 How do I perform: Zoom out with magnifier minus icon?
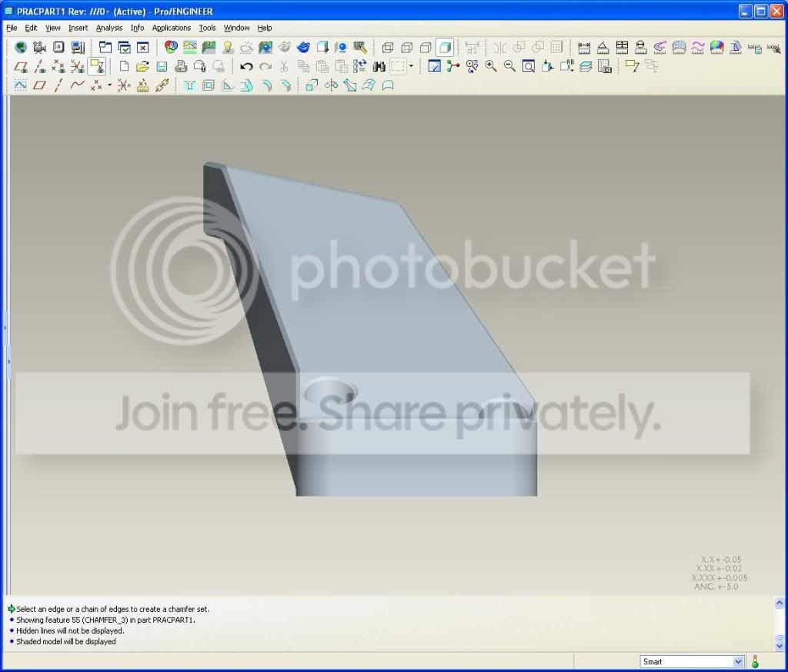point(509,66)
